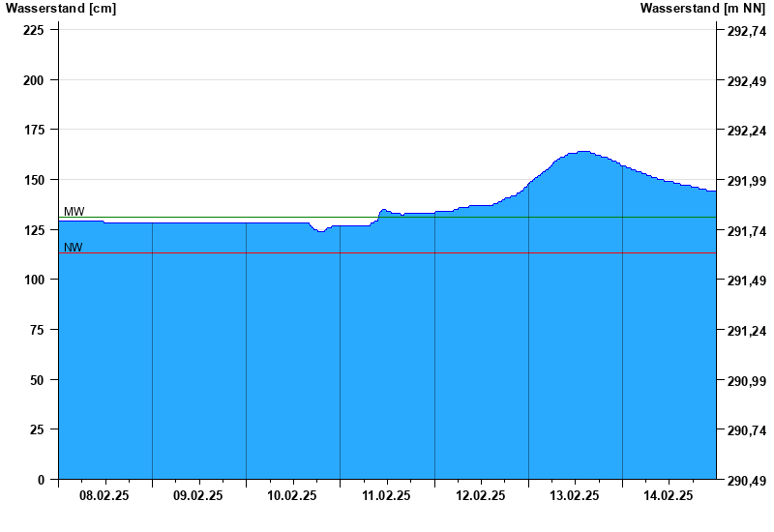
Task: Click the 50 value on left axis
Action: click(x=37, y=380)
